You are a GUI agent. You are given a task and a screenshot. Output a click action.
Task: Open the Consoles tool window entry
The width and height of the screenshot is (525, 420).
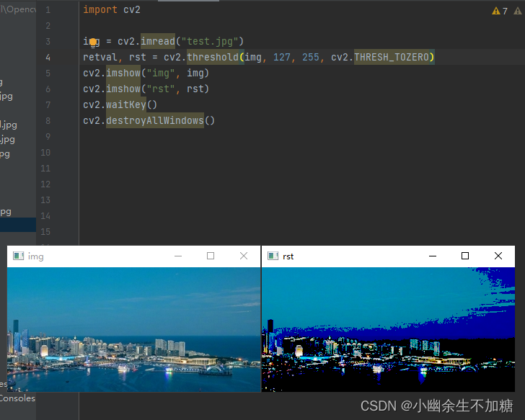17,398
